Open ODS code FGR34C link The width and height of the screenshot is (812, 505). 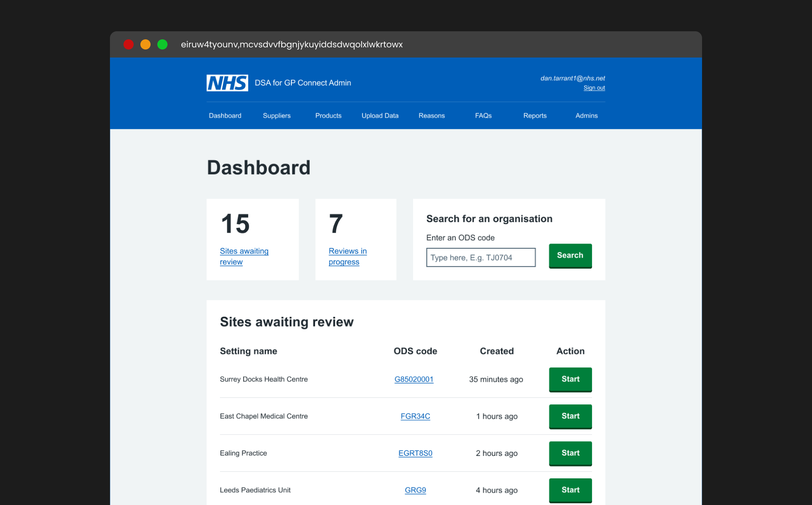(415, 416)
